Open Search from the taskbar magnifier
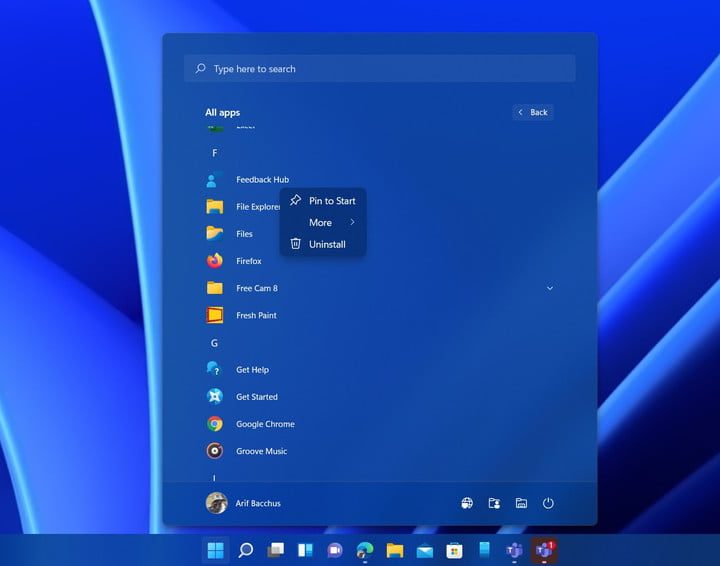 coord(246,549)
